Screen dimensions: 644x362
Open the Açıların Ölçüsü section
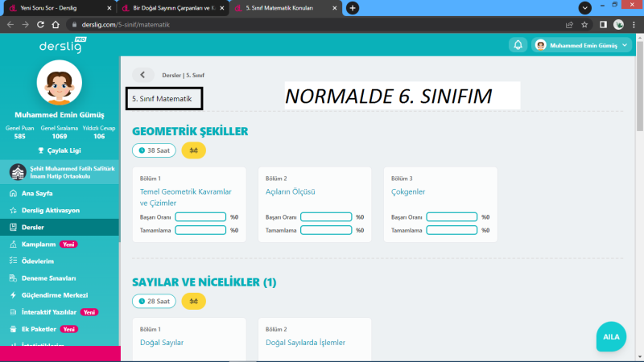(x=290, y=191)
